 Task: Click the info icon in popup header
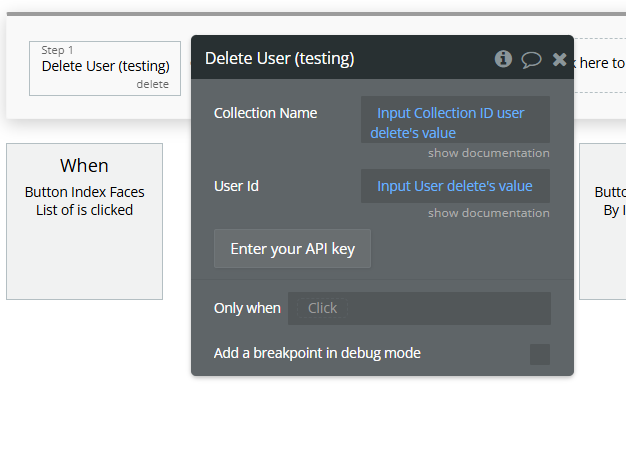[x=504, y=59]
